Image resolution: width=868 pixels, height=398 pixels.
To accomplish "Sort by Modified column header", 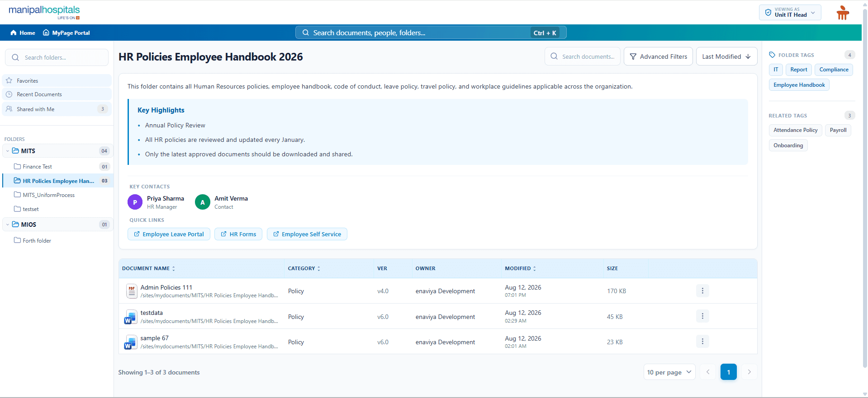I will pos(520,268).
